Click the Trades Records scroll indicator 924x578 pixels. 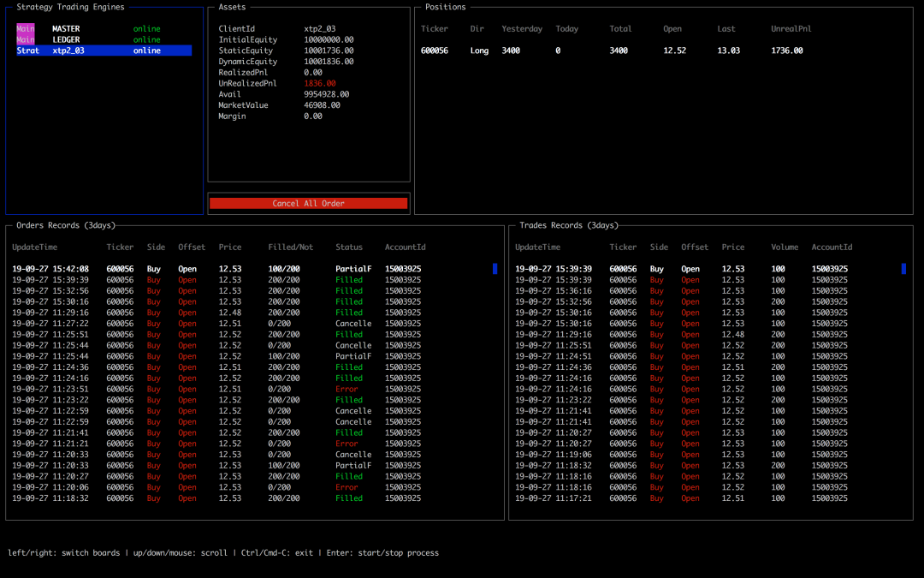pos(903,269)
